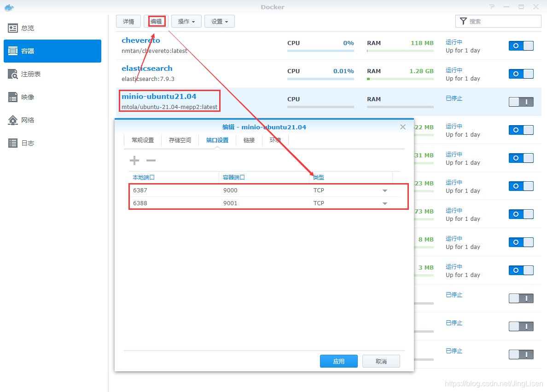The height and width of the screenshot is (392, 547).
Task: Open the 日志 log sidebar item
Action: click(52, 143)
